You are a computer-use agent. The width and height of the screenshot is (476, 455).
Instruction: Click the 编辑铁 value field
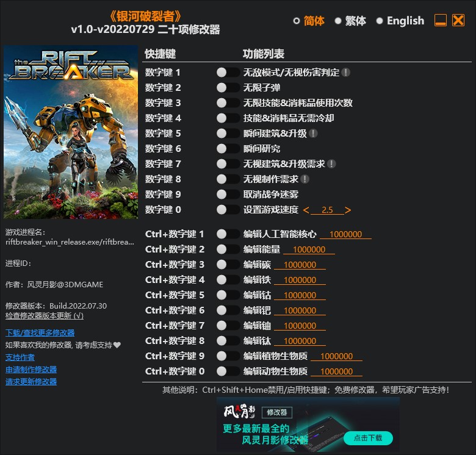point(300,280)
